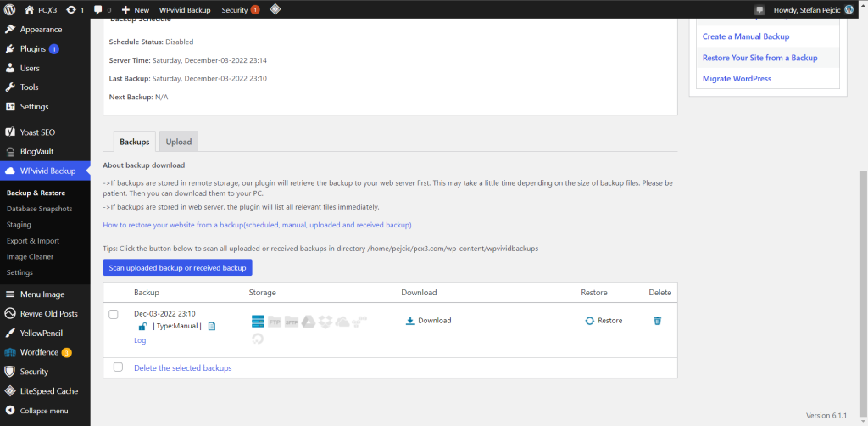Open Yoast SEO in sidebar

pyautogui.click(x=45, y=132)
